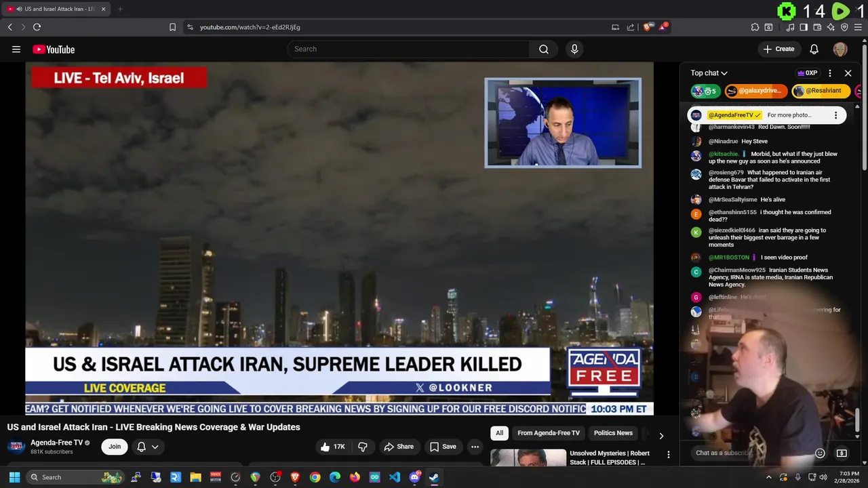This screenshot has height=488, width=868.
Task: Open emoji picker in chat box
Action: point(819,453)
